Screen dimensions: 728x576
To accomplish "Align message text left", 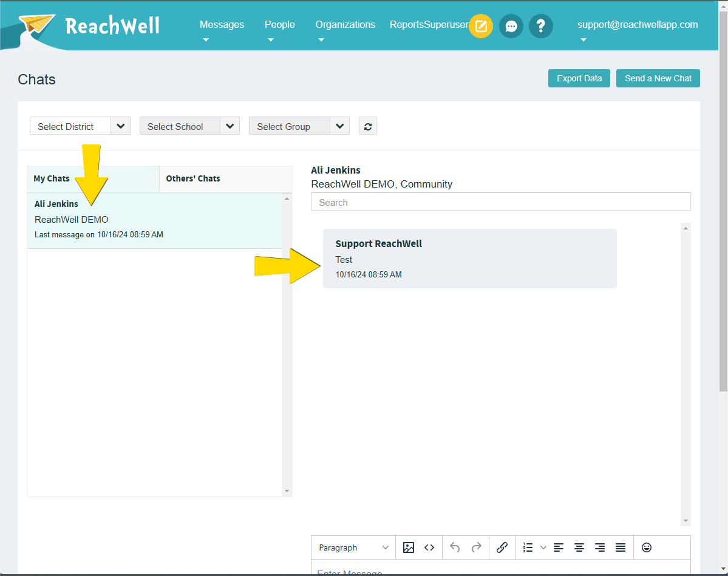I will (x=559, y=547).
